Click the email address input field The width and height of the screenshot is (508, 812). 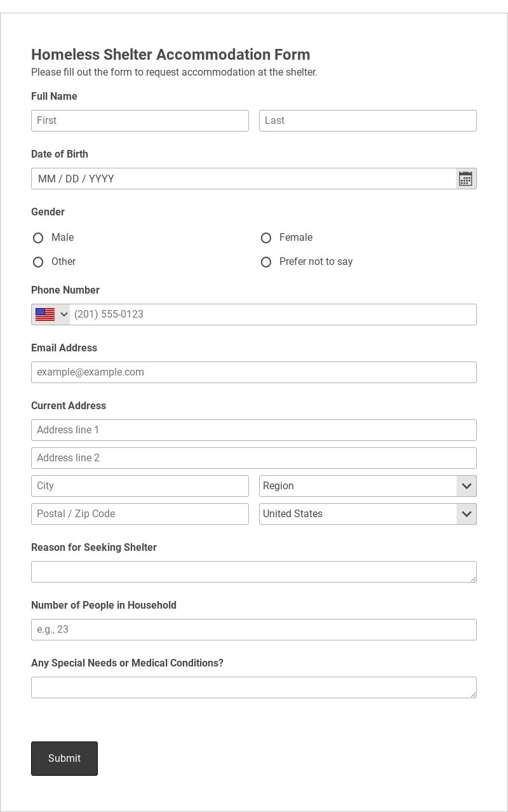(x=254, y=372)
